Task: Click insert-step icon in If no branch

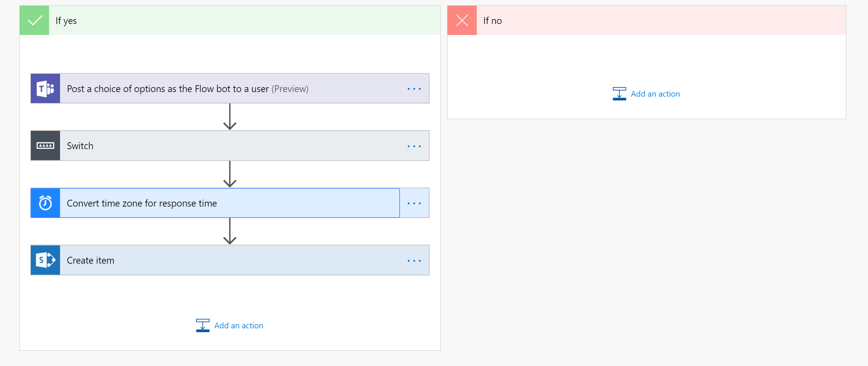Action: pyautogui.click(x=619, y=94)
